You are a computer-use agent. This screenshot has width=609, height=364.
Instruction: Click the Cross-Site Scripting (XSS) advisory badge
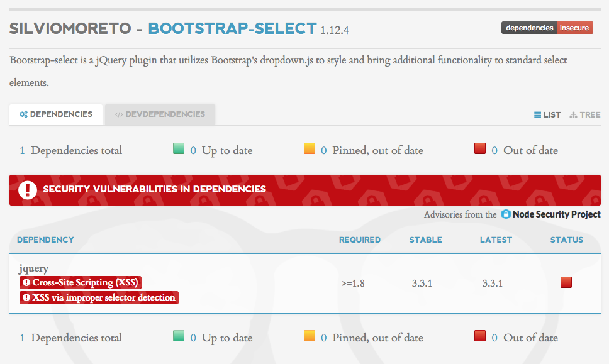79,283
